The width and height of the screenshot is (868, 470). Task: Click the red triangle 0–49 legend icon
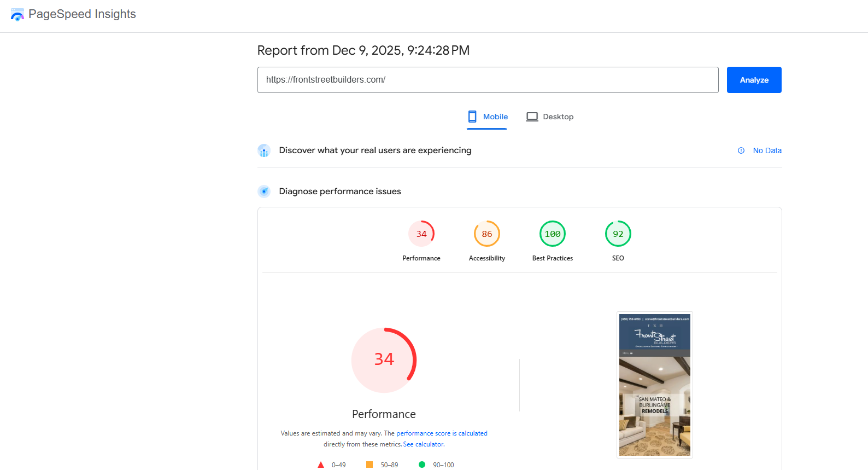pos(321,465)
